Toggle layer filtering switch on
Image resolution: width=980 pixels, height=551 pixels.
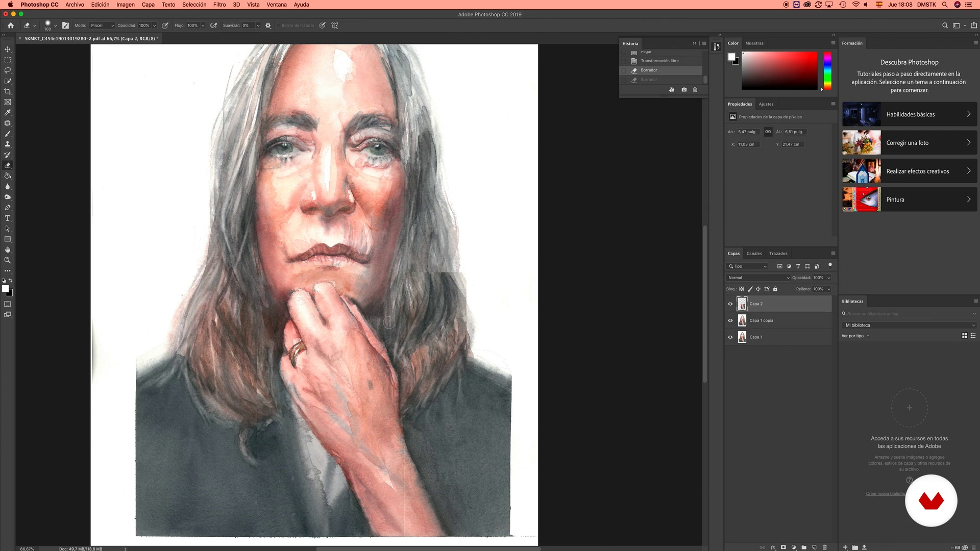click(x=830, y=265)
